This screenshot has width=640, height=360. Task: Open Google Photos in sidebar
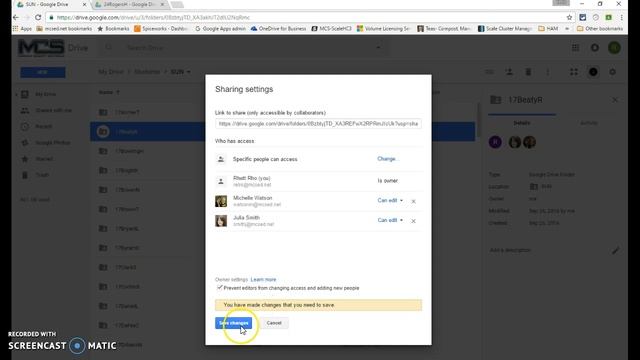tap(53, 143)
